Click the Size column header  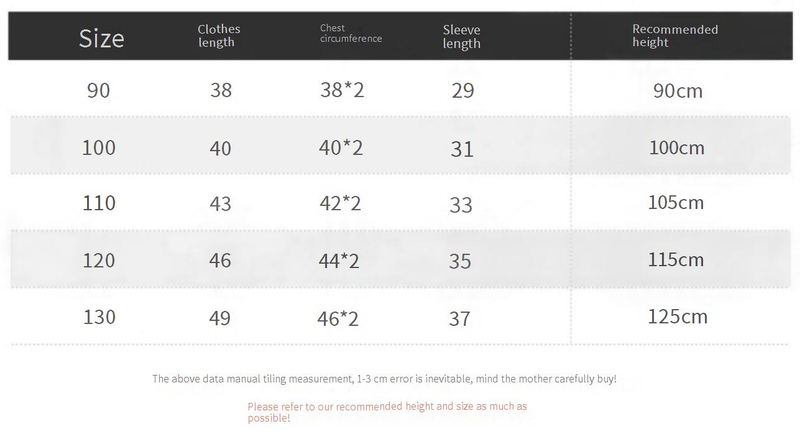pos(102,38)
